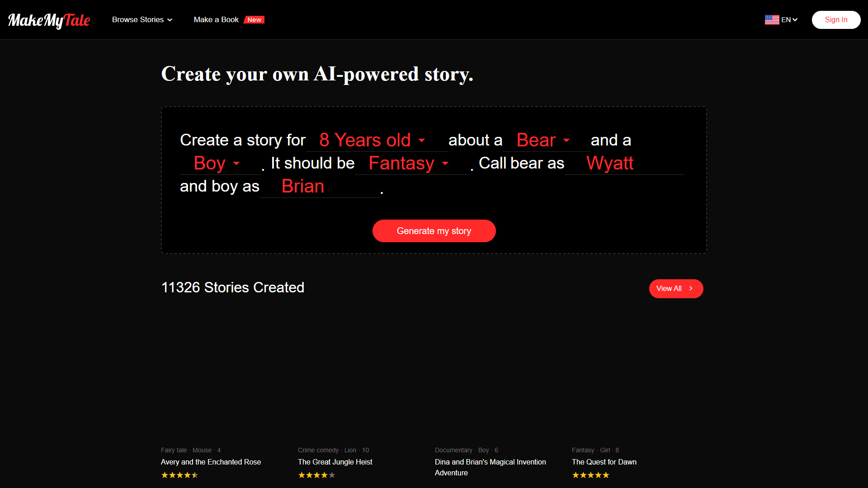Click the New badge beside Make a Book
This screenshot has height=488, width=868.
pos(254,20)
